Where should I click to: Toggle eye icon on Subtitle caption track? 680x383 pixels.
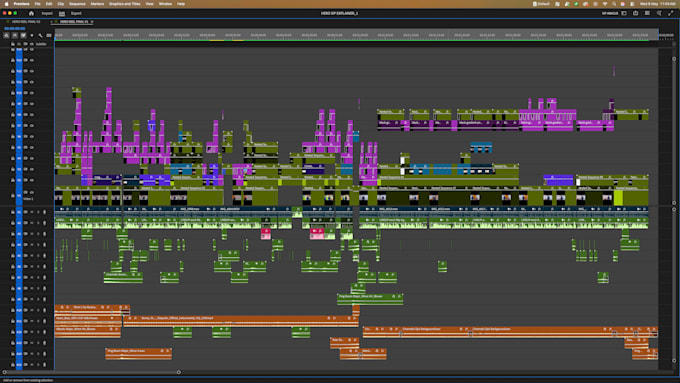[32, 44]
